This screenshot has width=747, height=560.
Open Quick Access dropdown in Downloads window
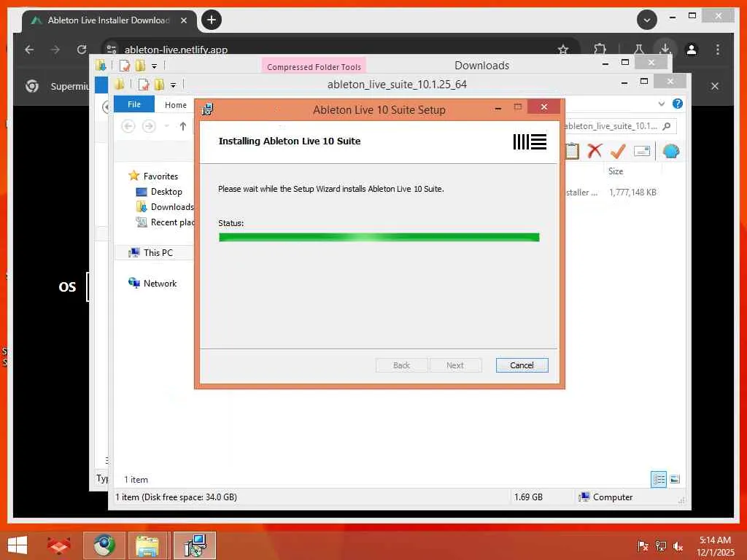(154, 66)
